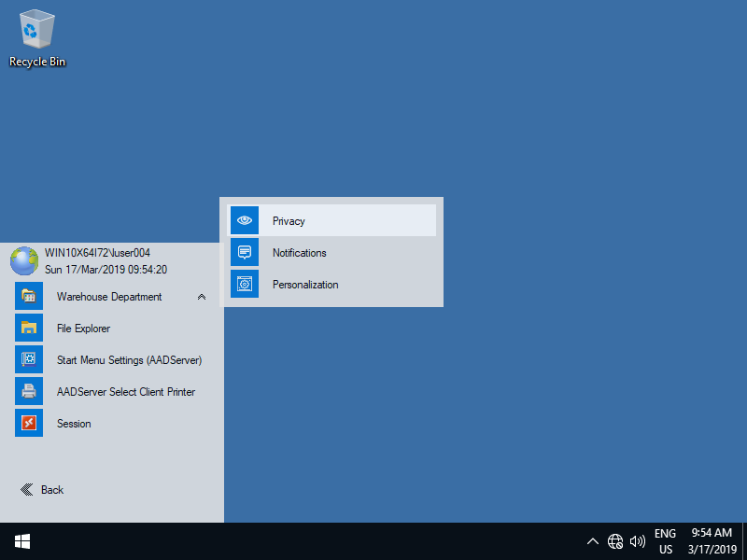Click the Privacy eye icon
Screen dimensions: 747x560
(x=245, y=221)
